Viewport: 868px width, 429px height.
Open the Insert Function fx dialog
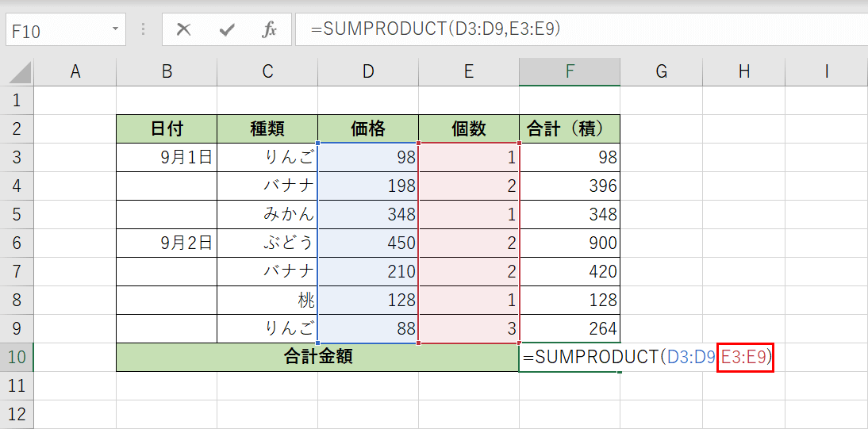pos(269,30)
